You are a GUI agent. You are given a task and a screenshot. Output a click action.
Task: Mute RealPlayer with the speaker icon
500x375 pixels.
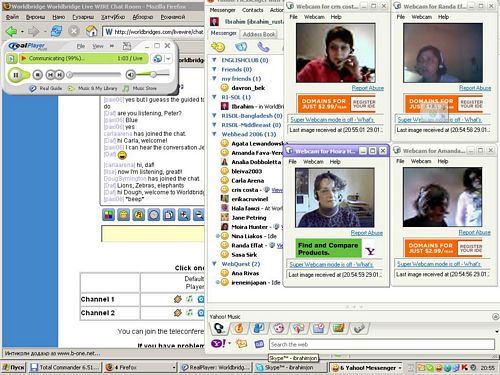pos(130,75)
